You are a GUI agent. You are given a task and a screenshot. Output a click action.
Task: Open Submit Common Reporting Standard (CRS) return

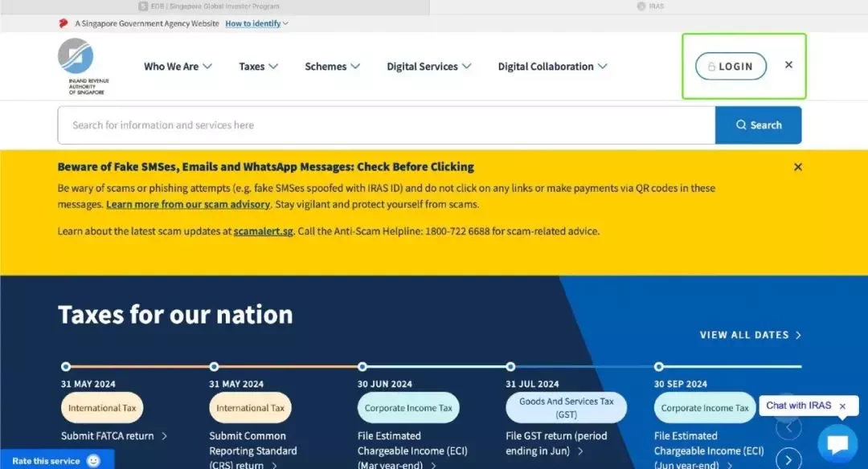pyautogui.click(x=253, y=451)
